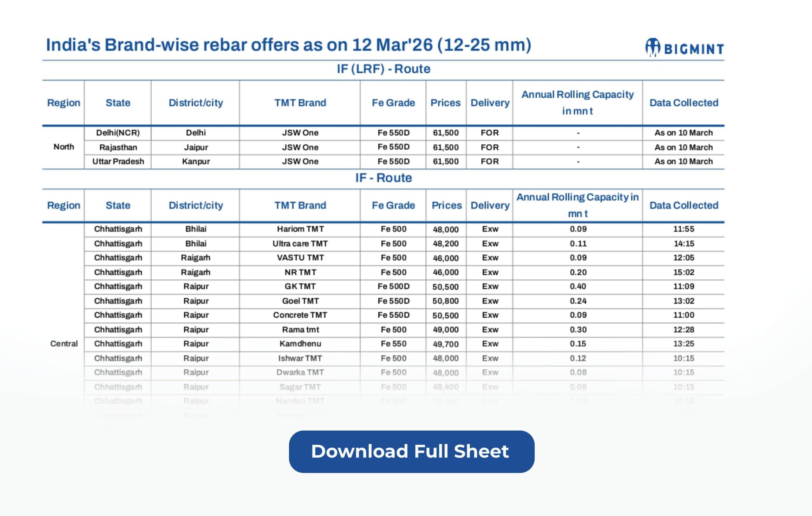Click the IF - Route section heading

383,178
